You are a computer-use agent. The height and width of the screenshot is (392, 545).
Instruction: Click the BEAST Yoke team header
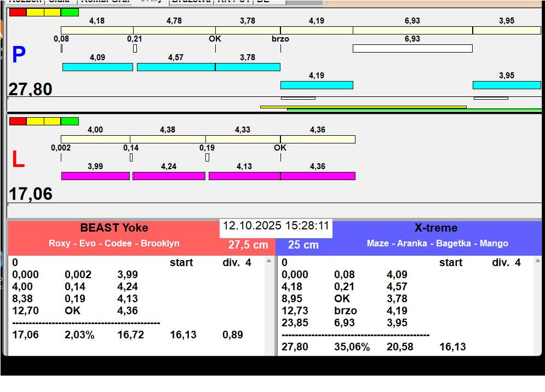tap(114, 228)
